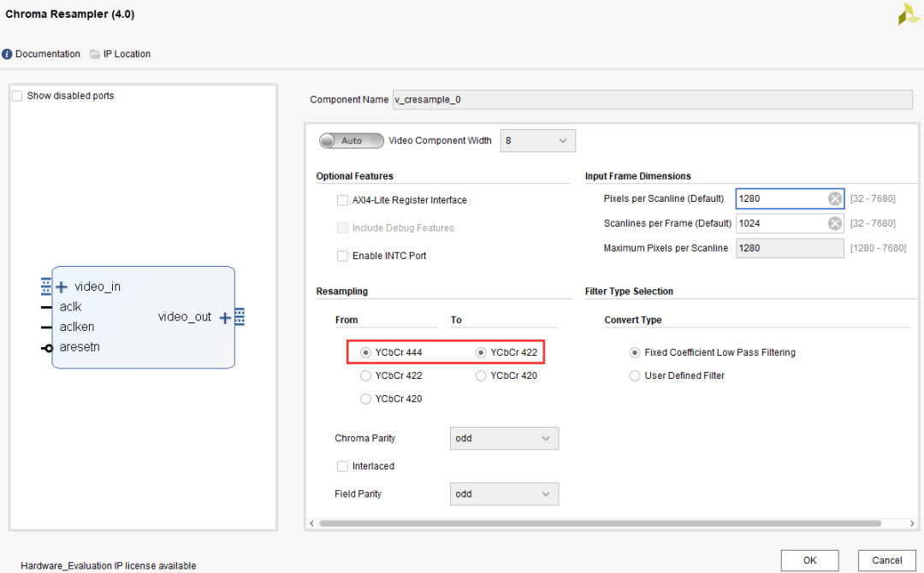Toggle the Auto switch for component width
Image resolution: width=924 pixels, height=573 pixels.
click(x=352, y=140)
